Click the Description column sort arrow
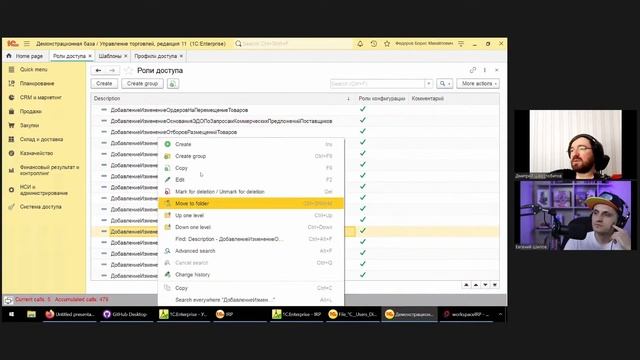 (x=348, y=99)
